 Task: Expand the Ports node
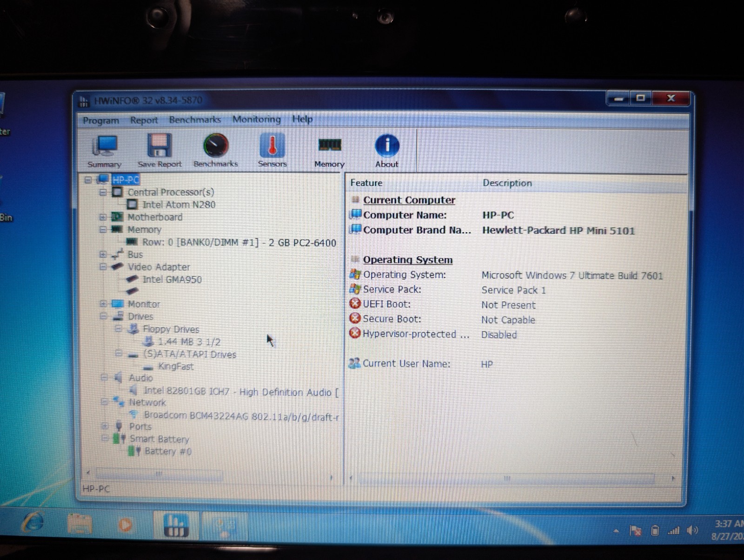[105, 426]
